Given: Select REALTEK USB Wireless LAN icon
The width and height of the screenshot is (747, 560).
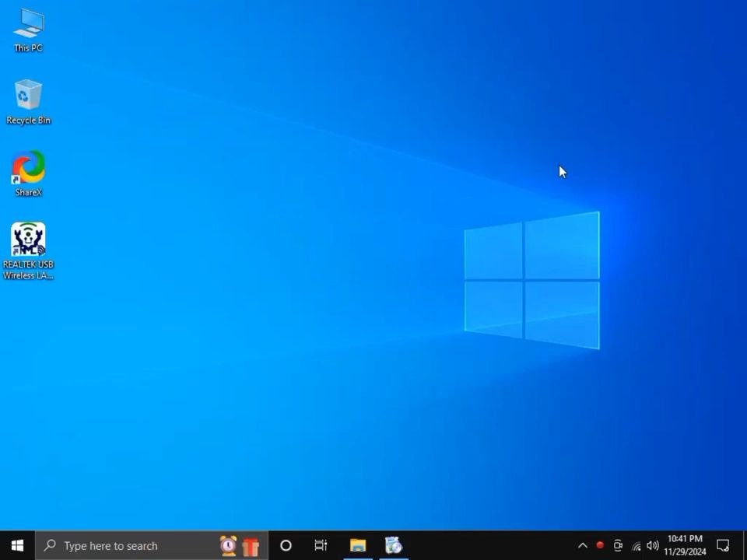Looking at the screenshot, I should pos(29,251).
